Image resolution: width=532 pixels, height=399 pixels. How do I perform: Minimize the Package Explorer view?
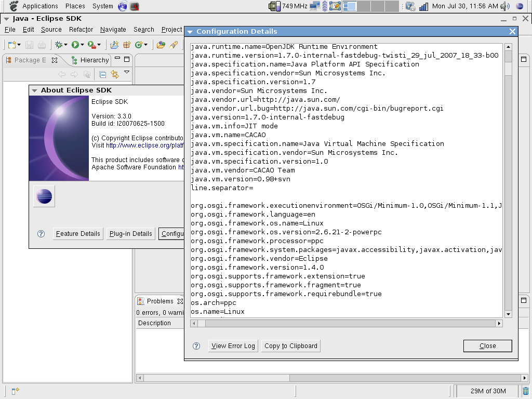(x=117, y=58)
